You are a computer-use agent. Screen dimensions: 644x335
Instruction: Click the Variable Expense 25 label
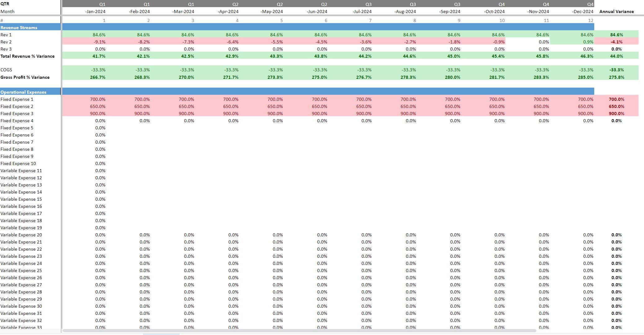(x=21, y=270)
